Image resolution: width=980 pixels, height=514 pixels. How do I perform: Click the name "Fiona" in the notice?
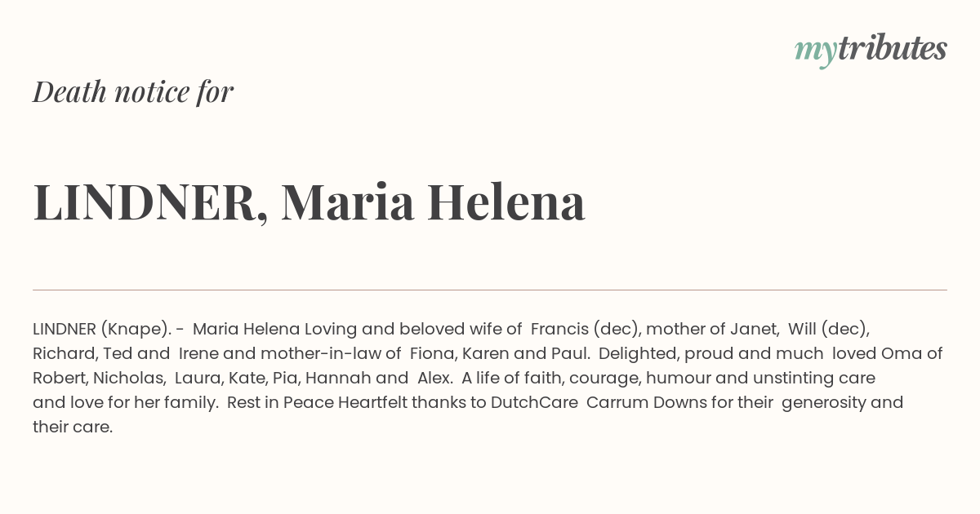coord(431,353)
